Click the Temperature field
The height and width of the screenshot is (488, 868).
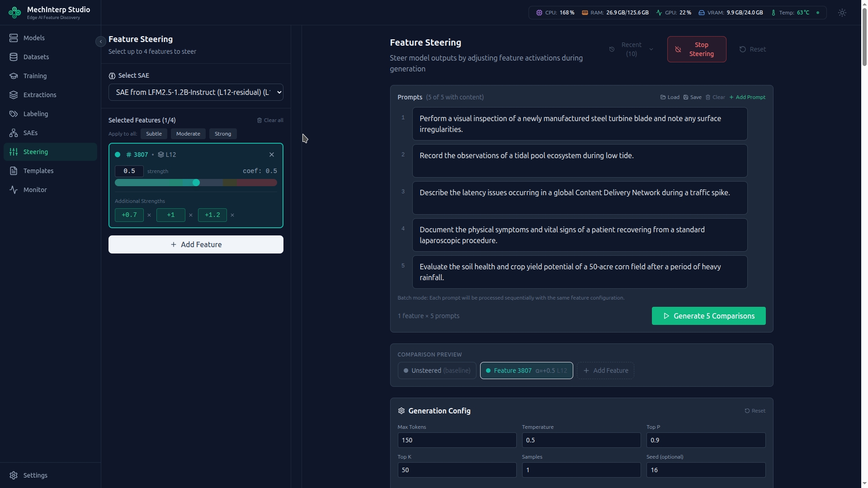(x=581, y=440)
